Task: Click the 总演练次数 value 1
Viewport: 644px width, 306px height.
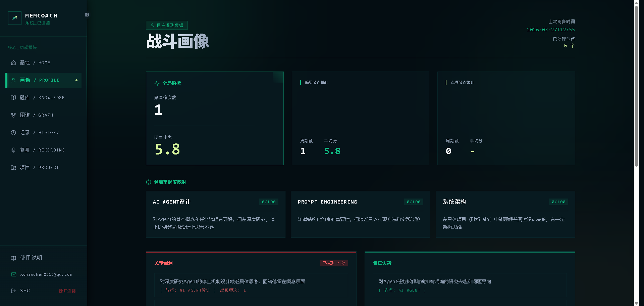Action: coord(158,110)
